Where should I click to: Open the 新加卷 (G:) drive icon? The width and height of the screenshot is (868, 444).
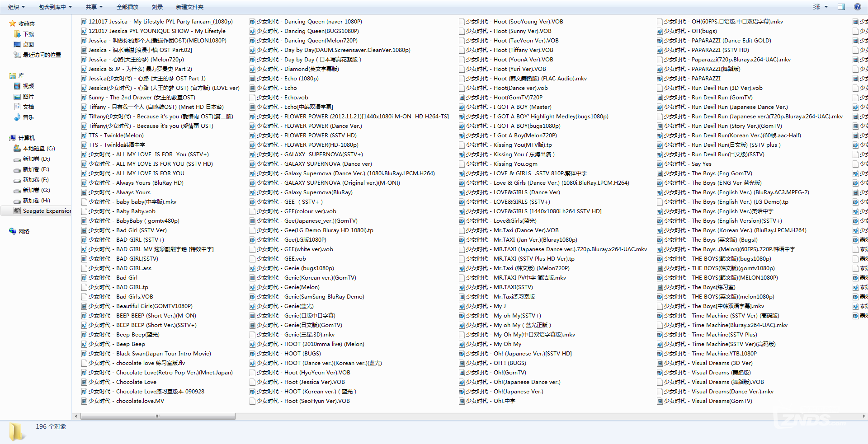[x=17, y=190]
